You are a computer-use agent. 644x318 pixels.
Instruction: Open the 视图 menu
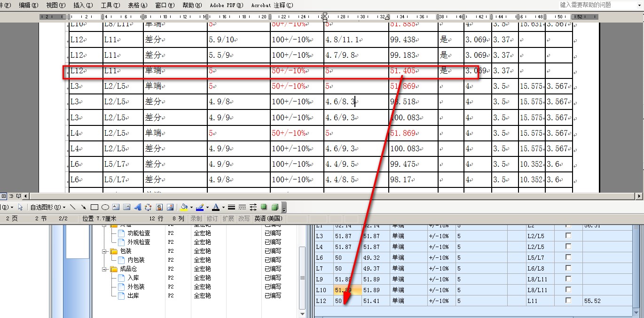point(56,5)
